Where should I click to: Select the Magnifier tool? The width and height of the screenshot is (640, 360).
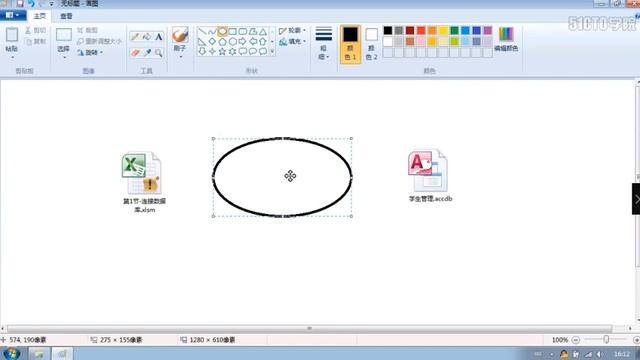click(x=159, y=52)
